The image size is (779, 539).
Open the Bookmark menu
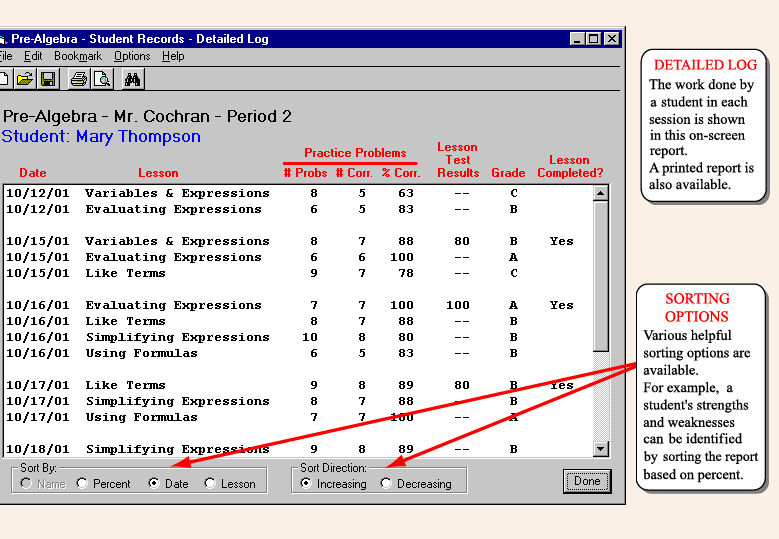point(77,56)
